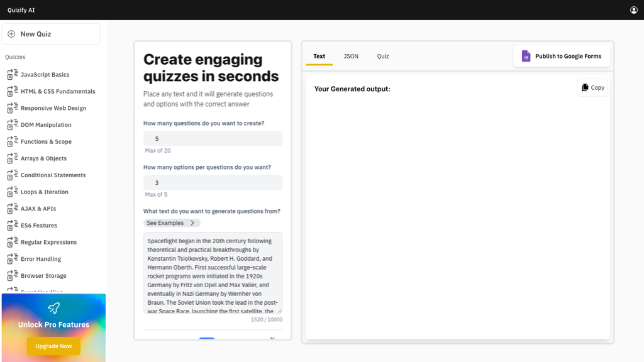Click the plus icon beside New Quiz
This screenshot has width=644, height=362.
pyautogui.click(x=11, y=34)
